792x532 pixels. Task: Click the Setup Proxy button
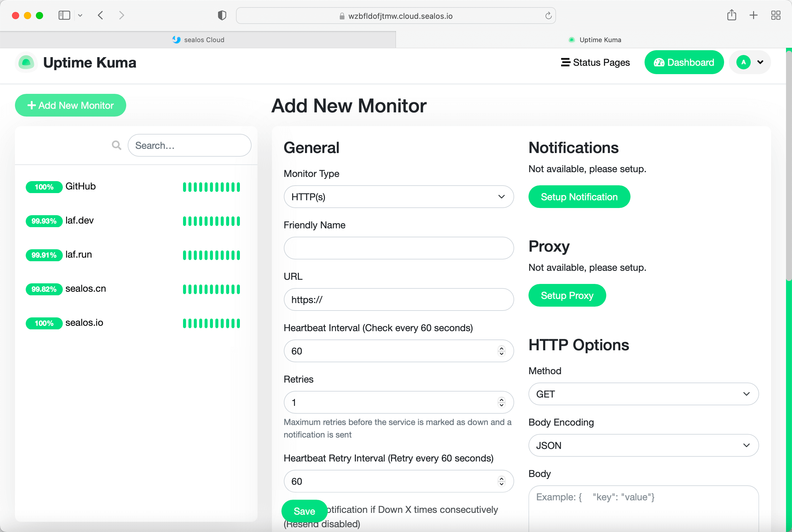[567, 296]
